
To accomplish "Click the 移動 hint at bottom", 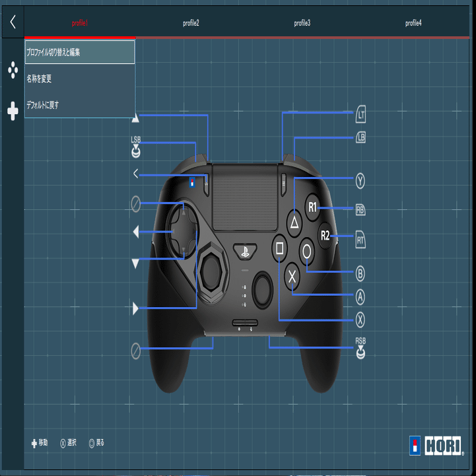I will tap(40, 443).
